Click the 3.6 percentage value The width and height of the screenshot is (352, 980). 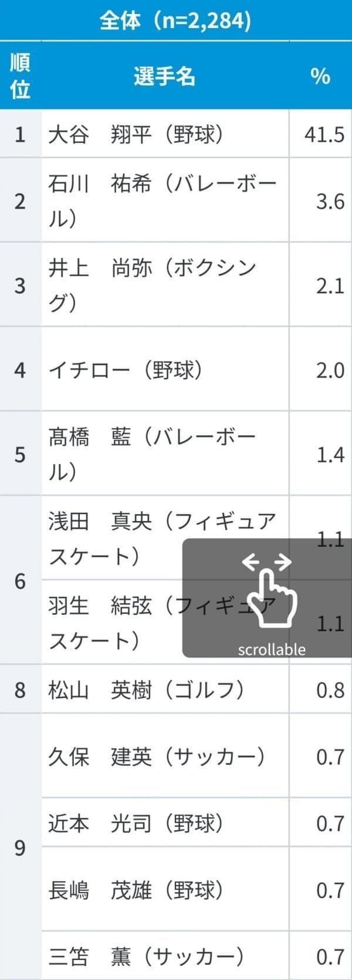point(330,201)
